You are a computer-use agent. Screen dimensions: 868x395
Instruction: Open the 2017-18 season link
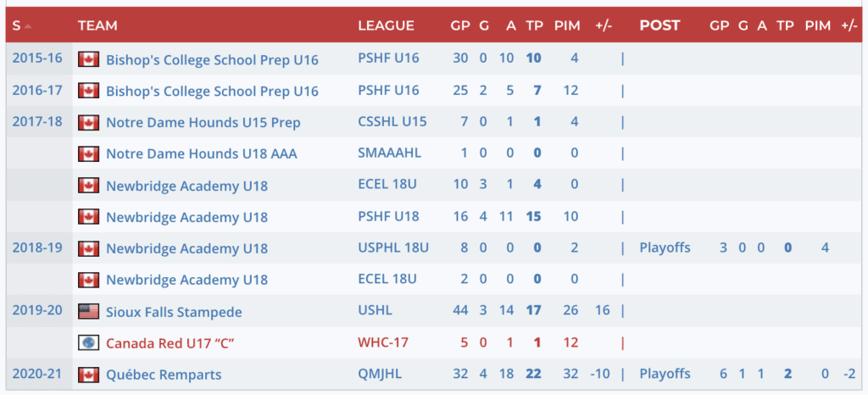click(37, 121)
